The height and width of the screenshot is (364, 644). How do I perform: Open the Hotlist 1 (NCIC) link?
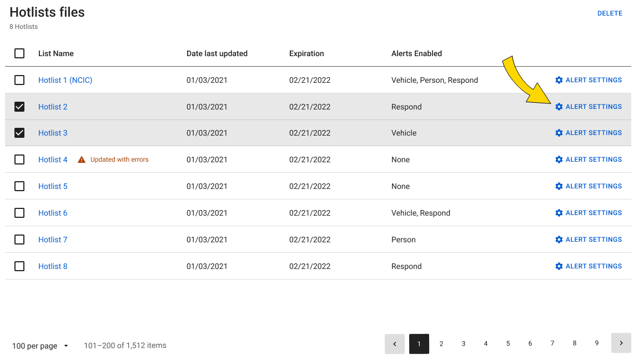tap(65, 80)
